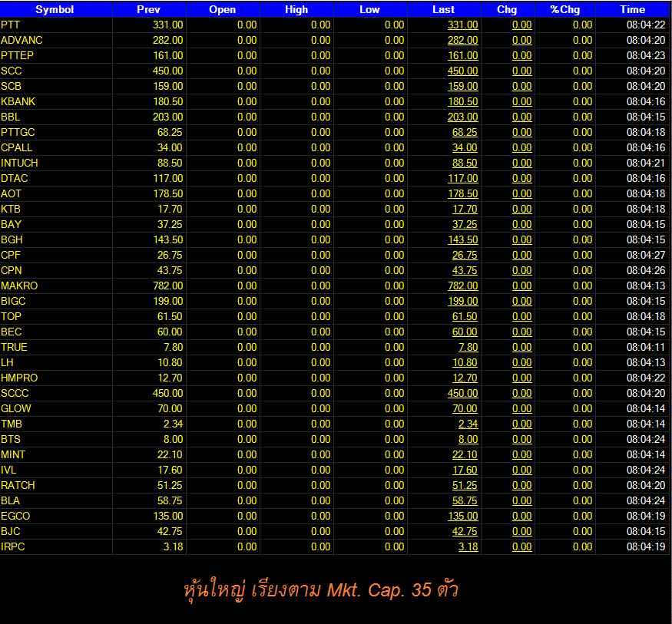This screenshot has height=624, width=672.
Task: Click time 08:04:21 in INTUCH row
Action: [x=646, y=163]
